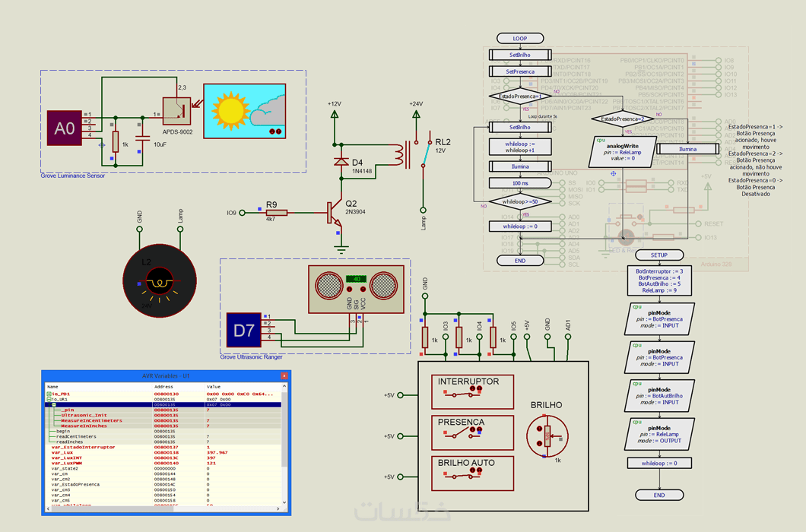Select the A0 Grove connector component
Screen dimensions: 806x532
point(65,128)
